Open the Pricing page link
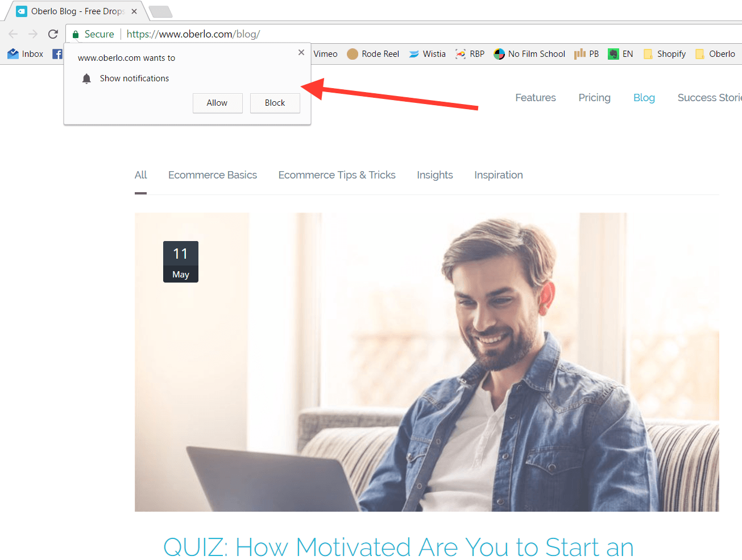 pos(594,98)
